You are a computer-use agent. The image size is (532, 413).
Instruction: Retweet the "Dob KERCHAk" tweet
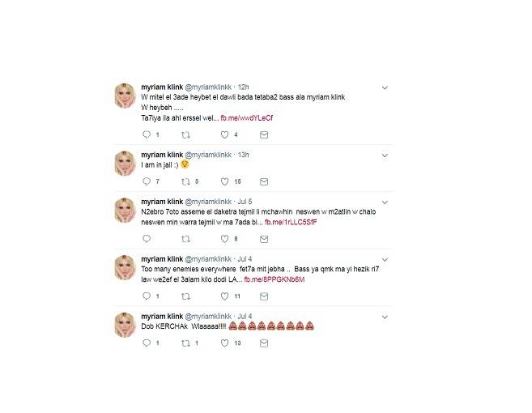coord(185,343)
